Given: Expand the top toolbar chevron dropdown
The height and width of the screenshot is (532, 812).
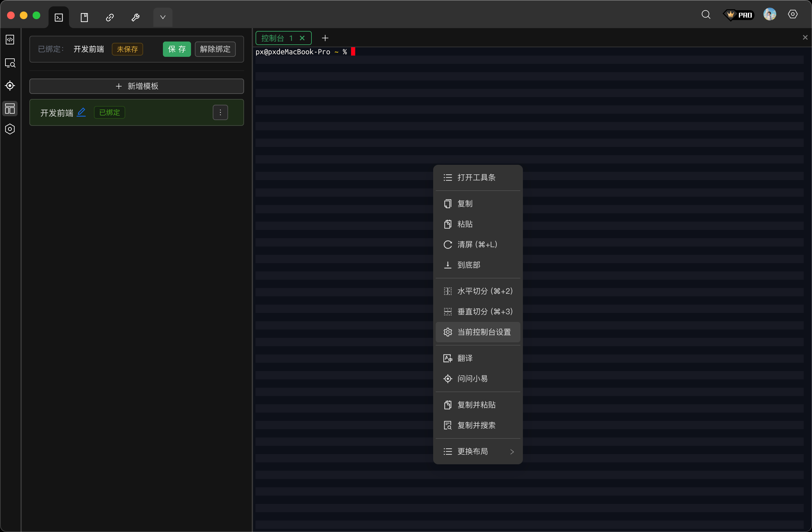Looking at the screenshot, I should coord(163,17).
